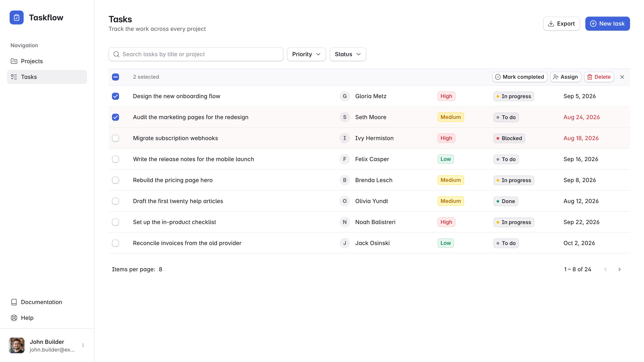Open Help in the sidebar
The height and width of the screenshot is (362, 644).
[x=47, y=318]
